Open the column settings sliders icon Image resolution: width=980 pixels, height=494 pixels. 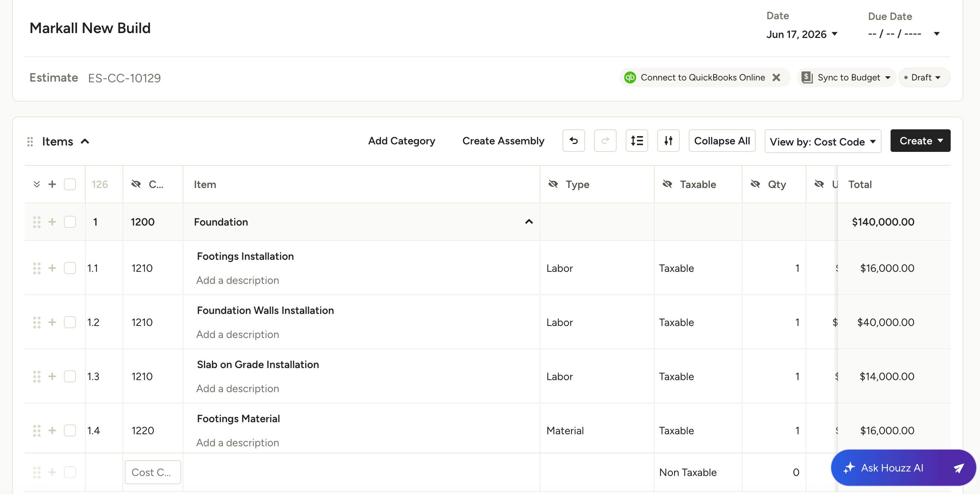click(668, 141)
